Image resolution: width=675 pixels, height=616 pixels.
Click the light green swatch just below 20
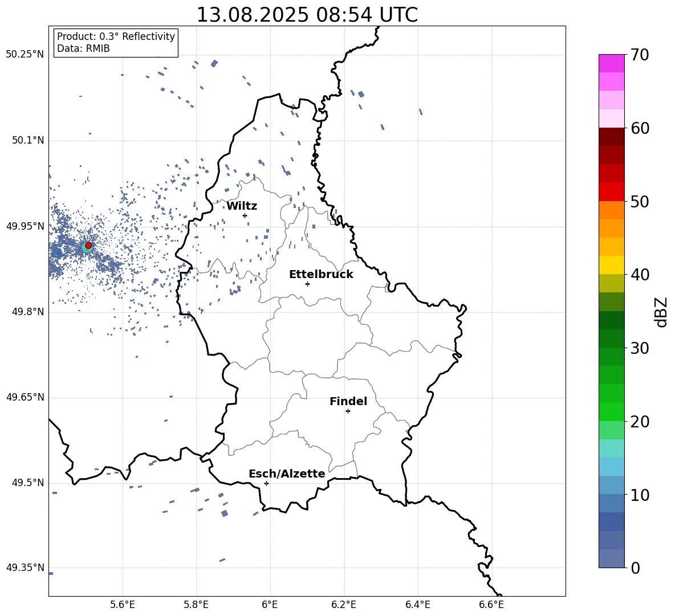(x=611, y=430)
